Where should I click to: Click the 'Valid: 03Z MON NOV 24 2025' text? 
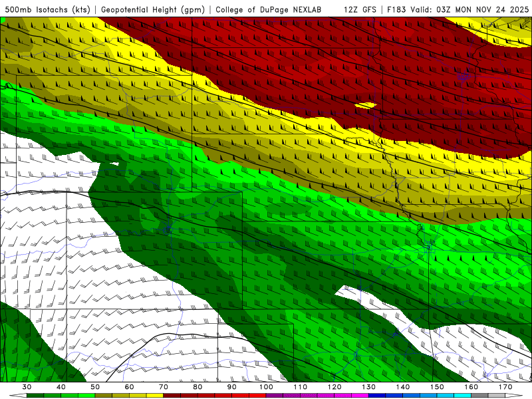tap(469, 9)
